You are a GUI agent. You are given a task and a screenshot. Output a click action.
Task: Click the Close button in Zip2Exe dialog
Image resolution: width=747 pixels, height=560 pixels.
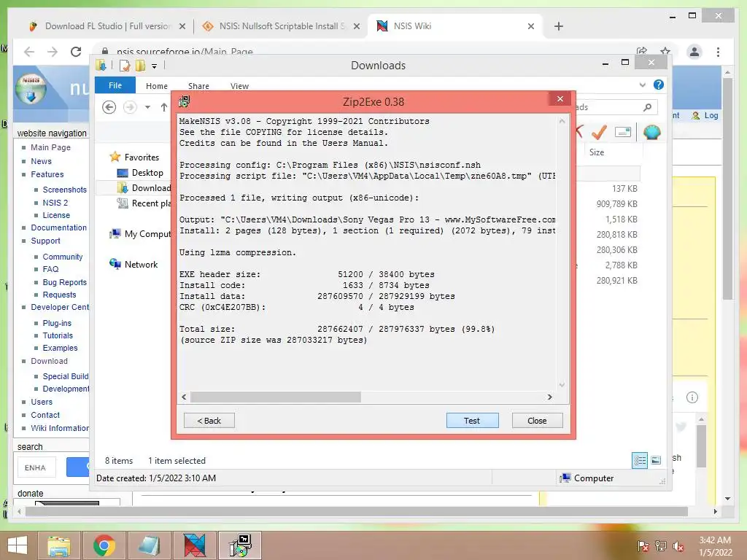537,421
